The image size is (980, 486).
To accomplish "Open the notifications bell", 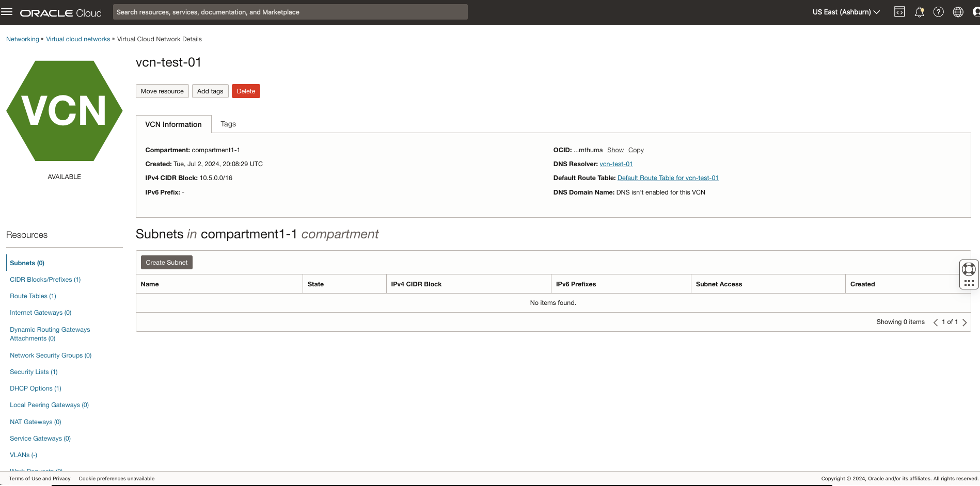I will [919, 11].
